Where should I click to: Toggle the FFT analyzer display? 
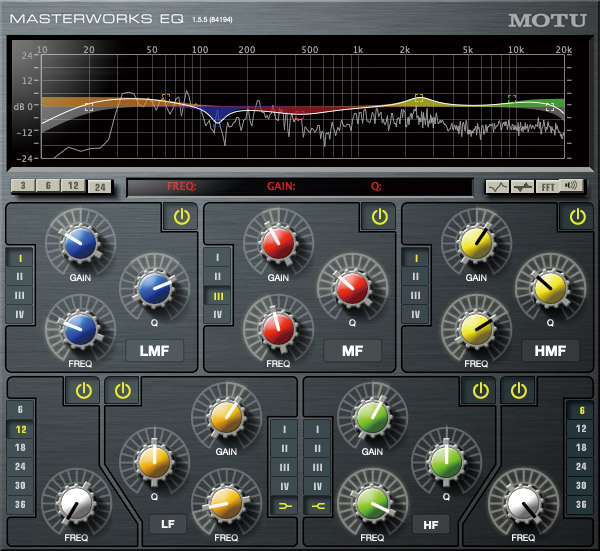[548, 187]
